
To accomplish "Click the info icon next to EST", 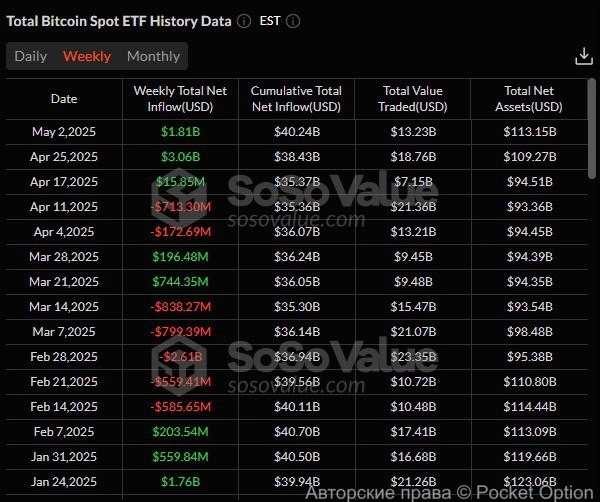I will coord(293,21).
